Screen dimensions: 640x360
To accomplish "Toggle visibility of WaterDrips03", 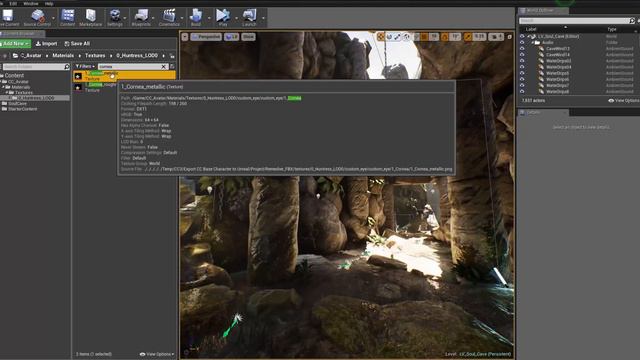I will click(522, 61).
